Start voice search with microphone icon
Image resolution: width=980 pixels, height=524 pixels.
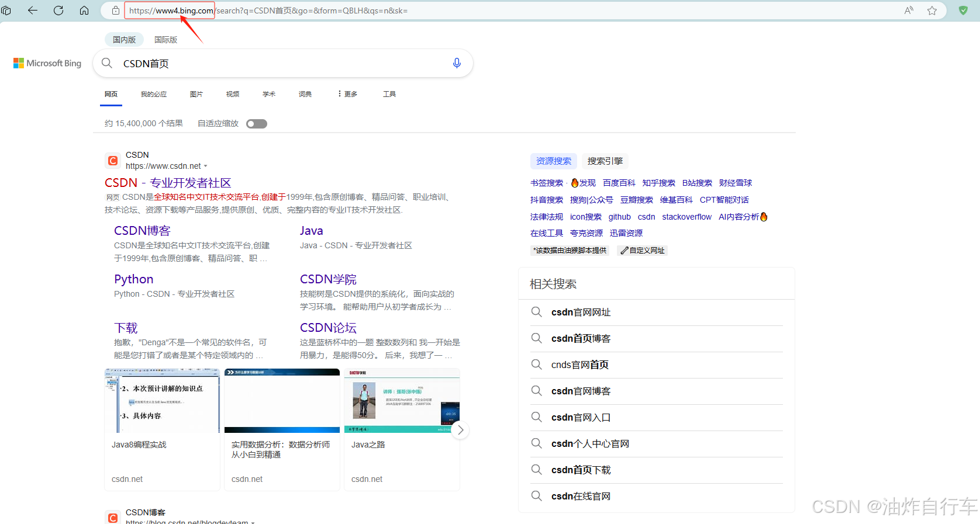[x=457, y=63]
